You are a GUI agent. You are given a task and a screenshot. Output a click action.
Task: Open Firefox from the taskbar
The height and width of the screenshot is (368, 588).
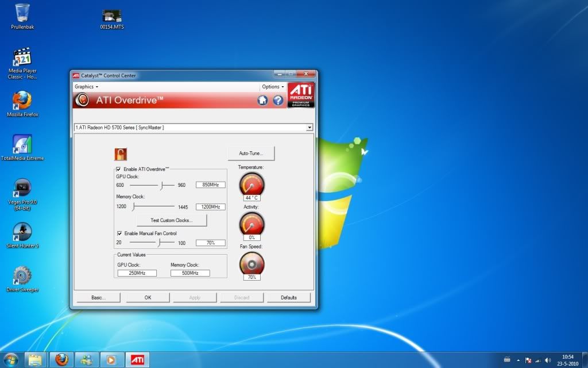(x=61, y=360)
